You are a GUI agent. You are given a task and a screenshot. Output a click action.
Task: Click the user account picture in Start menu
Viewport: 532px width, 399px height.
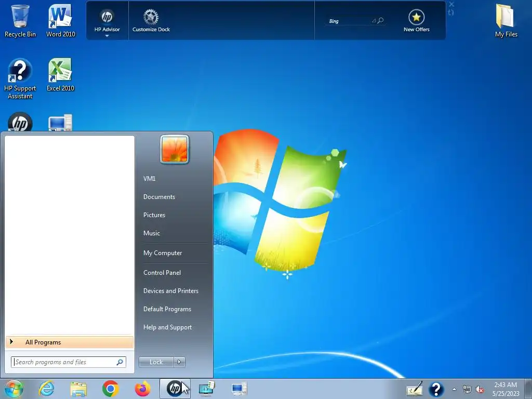(175, 149)
